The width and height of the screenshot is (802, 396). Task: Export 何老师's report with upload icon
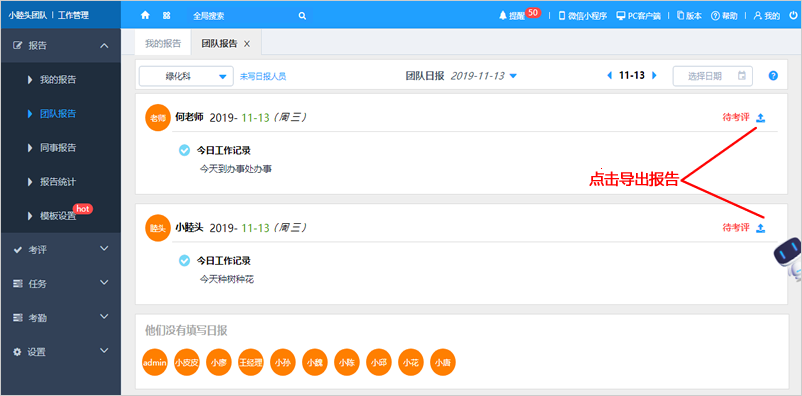click(761, 118)
